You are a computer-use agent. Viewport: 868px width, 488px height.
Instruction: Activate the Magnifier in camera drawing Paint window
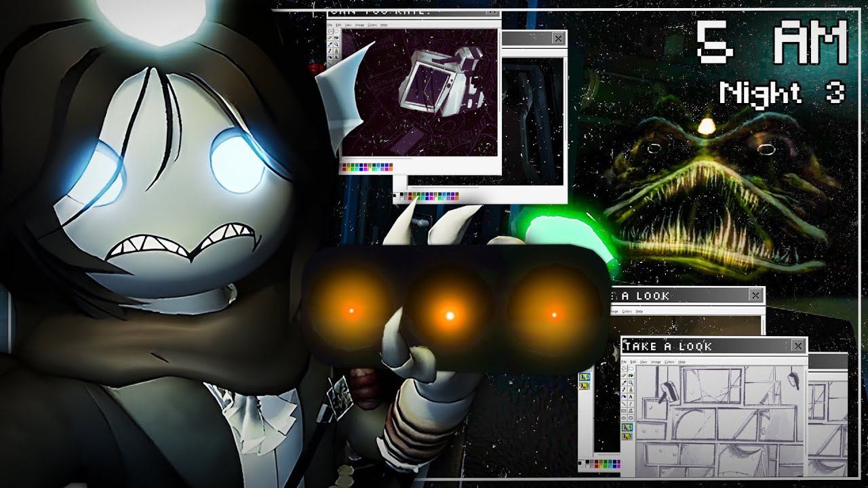[x=337, y=43]
